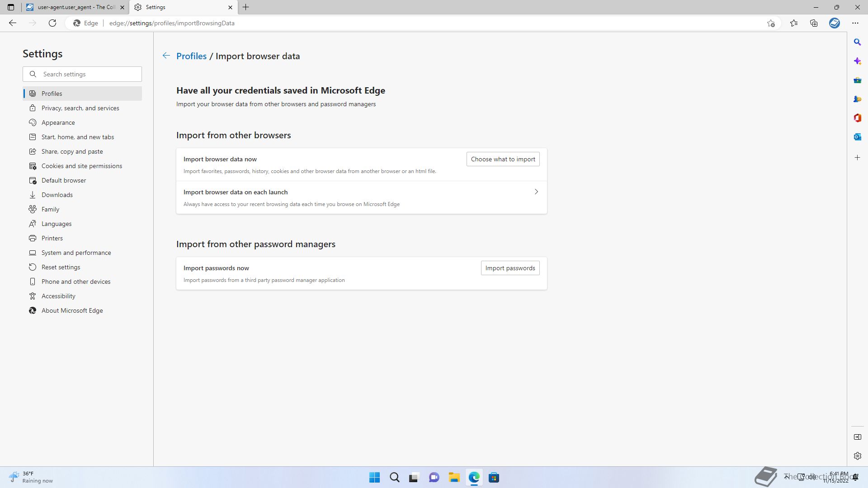The image size is (868, 488).
Task: Click the Profiles breadcrumb link
Action: [191, 56]
